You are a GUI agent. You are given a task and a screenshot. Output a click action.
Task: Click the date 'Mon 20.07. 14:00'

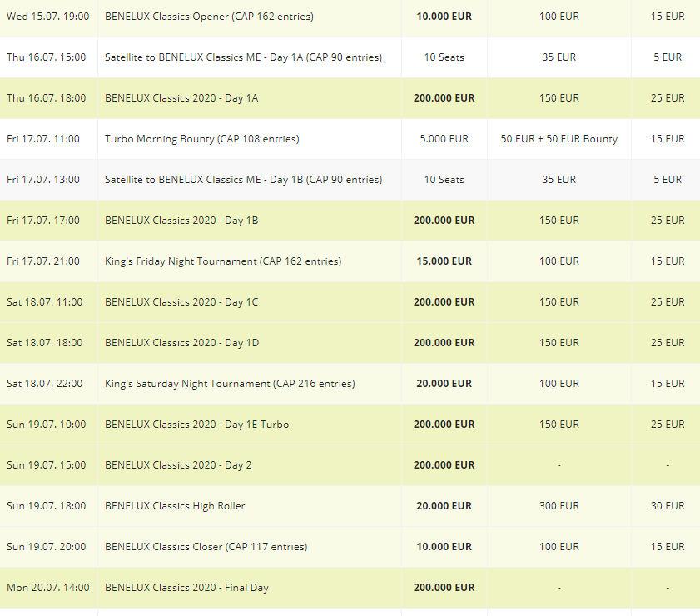[47, 588]
